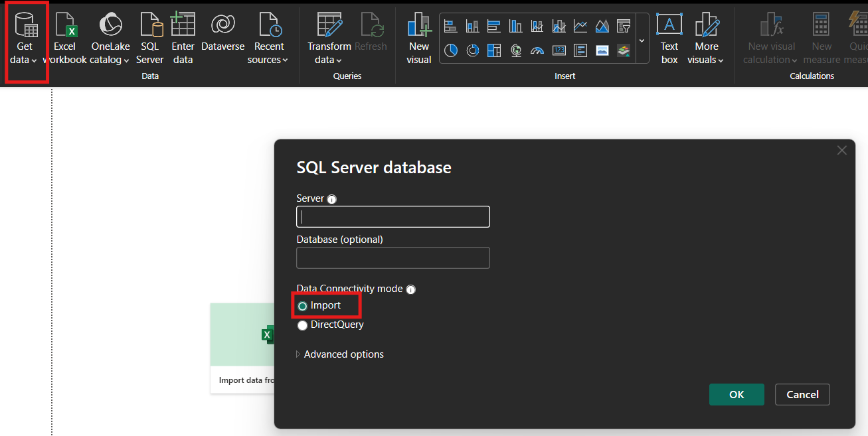The image size is (868, 436).
Task: Pick the line chart visual icon
Action: pyautogui.click(x=580, y=27)
